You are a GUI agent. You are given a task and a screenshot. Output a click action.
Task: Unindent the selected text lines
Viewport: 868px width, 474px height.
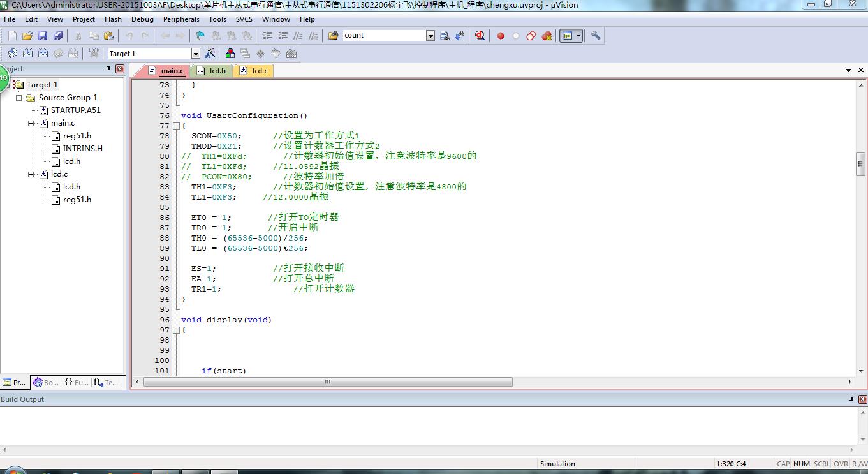pyautogui.click(x=283, y=36)
